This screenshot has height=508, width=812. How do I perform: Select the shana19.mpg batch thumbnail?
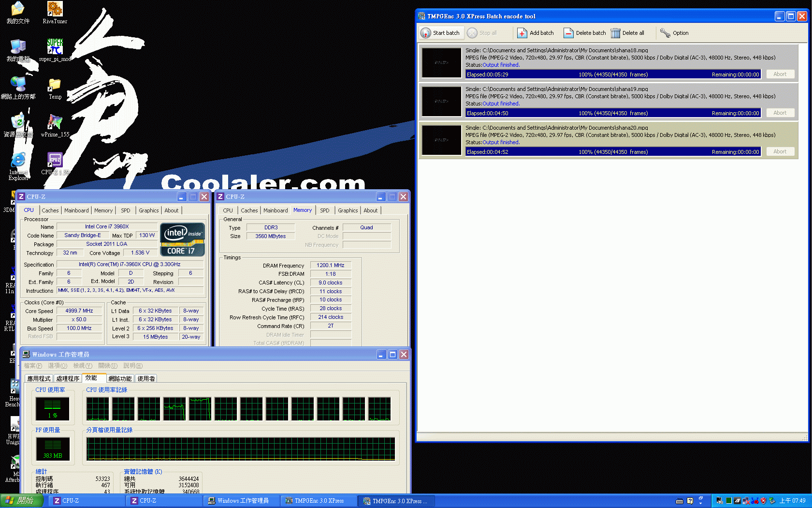point(441,101)
